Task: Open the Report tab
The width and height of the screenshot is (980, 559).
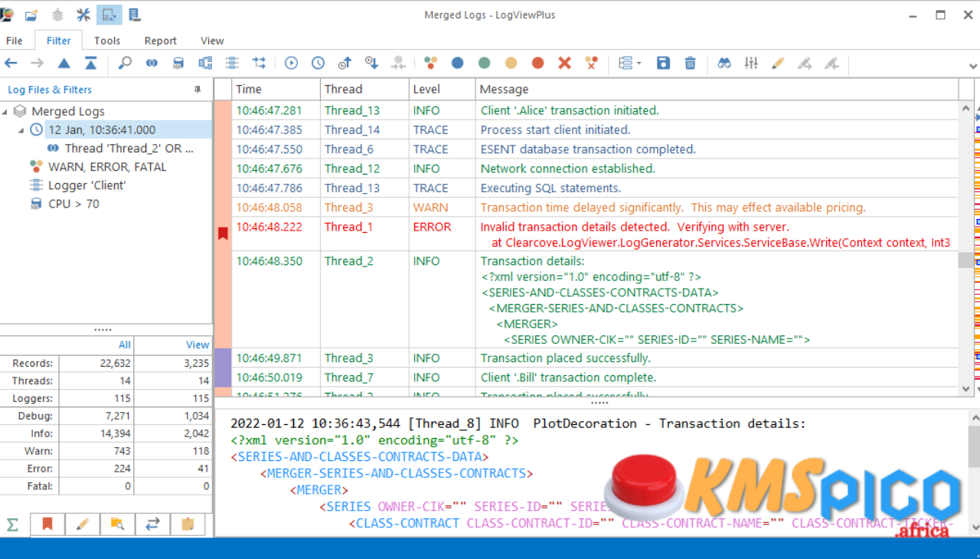Action: [x=160, y=41]
